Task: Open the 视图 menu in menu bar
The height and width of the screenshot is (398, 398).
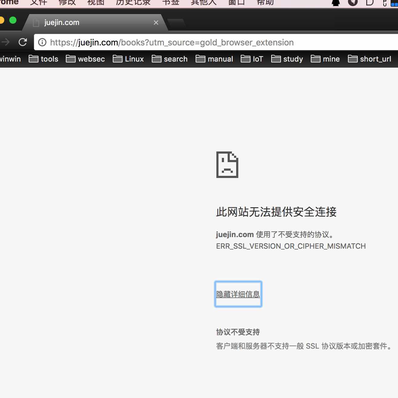Action: 96,3
